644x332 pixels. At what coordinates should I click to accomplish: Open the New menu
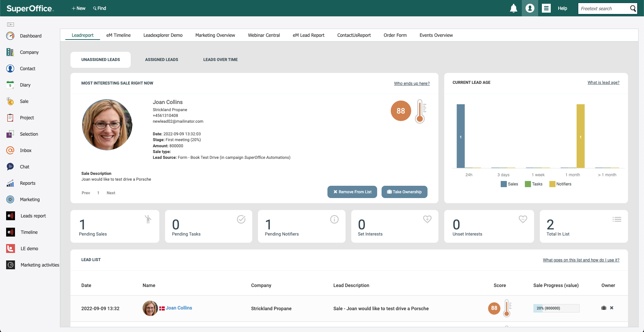79,8
